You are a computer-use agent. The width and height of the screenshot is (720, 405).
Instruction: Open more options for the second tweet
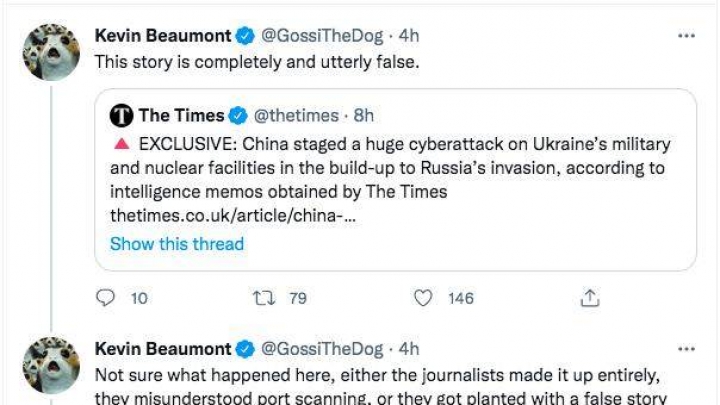point(686,349)
